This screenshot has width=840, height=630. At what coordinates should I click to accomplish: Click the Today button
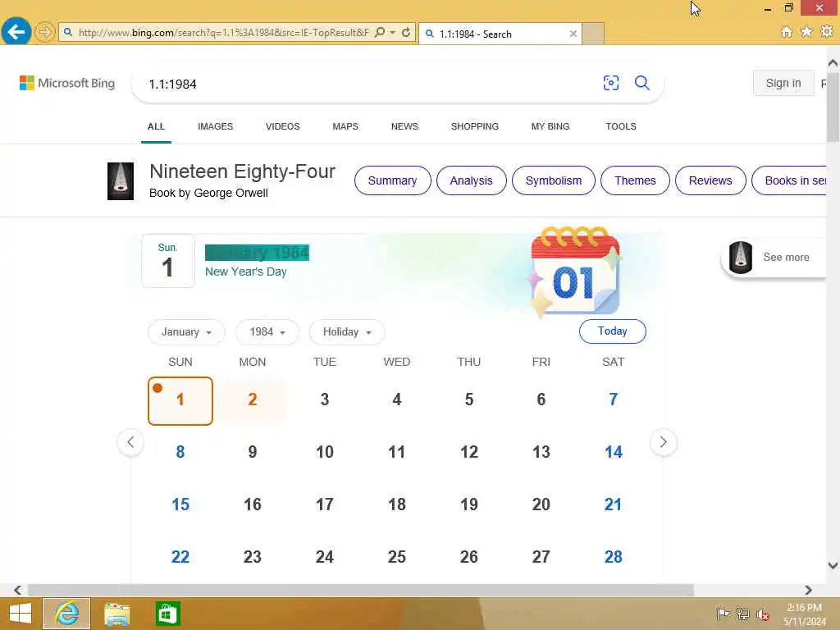(x=612, y=331)
